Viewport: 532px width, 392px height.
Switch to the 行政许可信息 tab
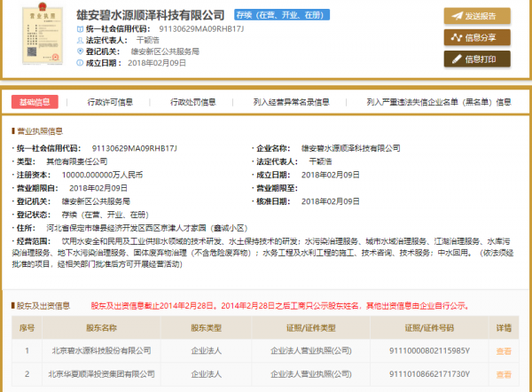110,102
